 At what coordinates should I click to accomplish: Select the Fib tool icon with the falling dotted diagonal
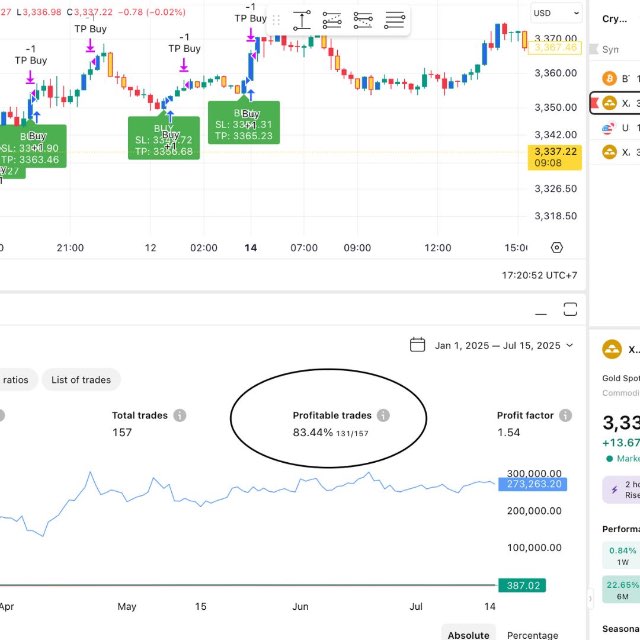[x=363, y=20]
